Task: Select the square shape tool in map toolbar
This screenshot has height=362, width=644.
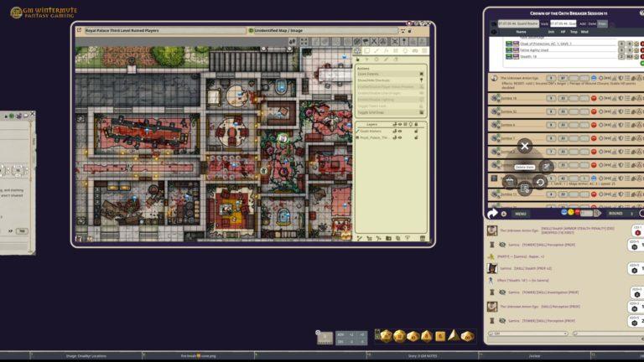Action: (367, 51)
